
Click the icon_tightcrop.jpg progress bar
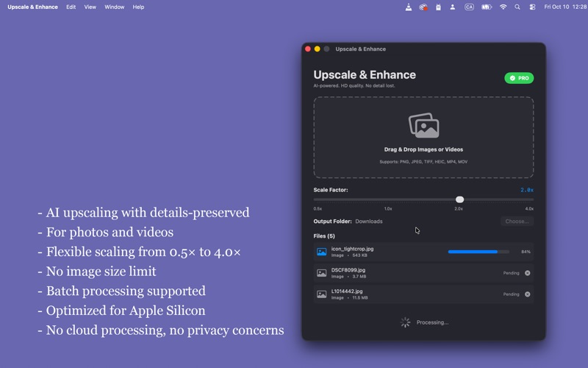click(478, 252)
